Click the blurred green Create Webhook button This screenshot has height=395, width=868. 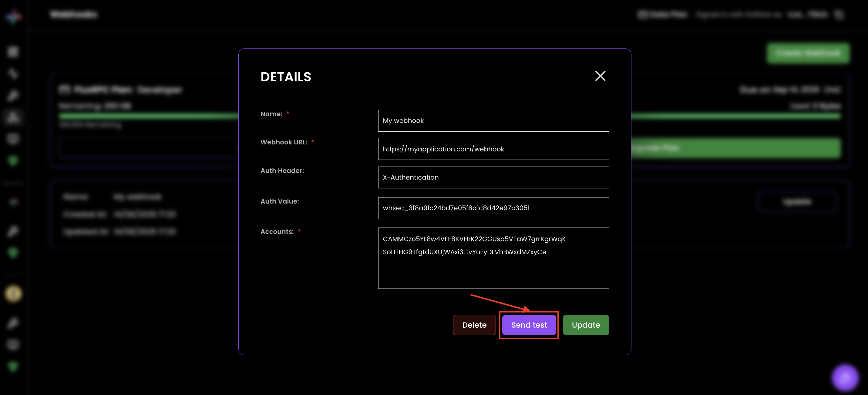[x=808, y=53]
